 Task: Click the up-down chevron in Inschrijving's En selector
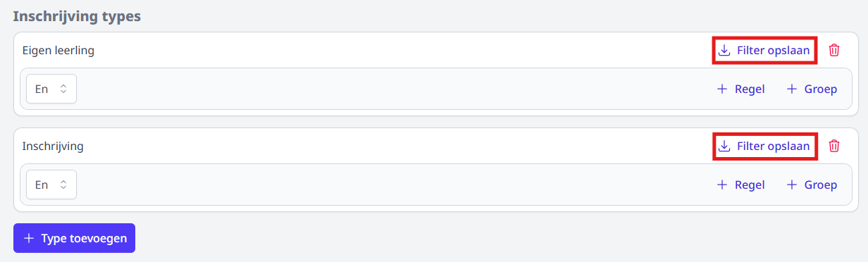63,185
